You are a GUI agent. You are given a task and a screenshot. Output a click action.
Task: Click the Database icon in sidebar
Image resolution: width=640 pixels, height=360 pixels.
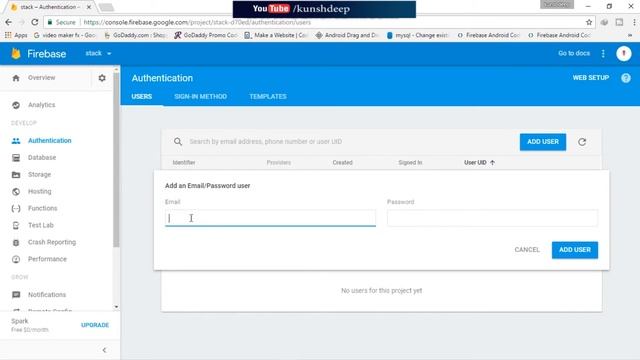[16, 158]
